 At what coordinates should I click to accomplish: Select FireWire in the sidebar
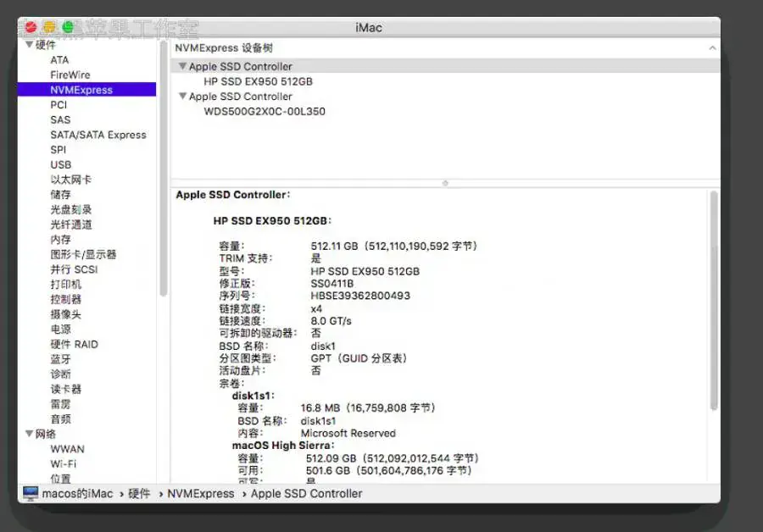pyautogui.click(x=70, y=75)
